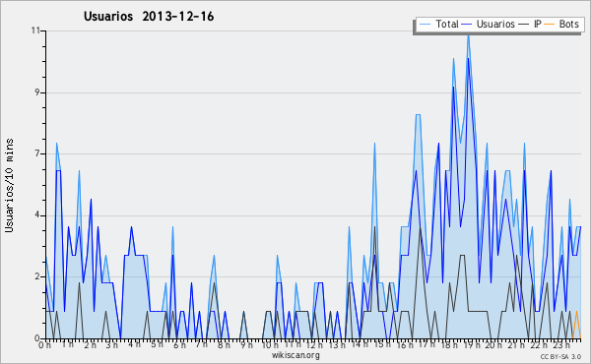Click the y-axis value 9
Screen dimensions: 591x364
pos(37,92)
